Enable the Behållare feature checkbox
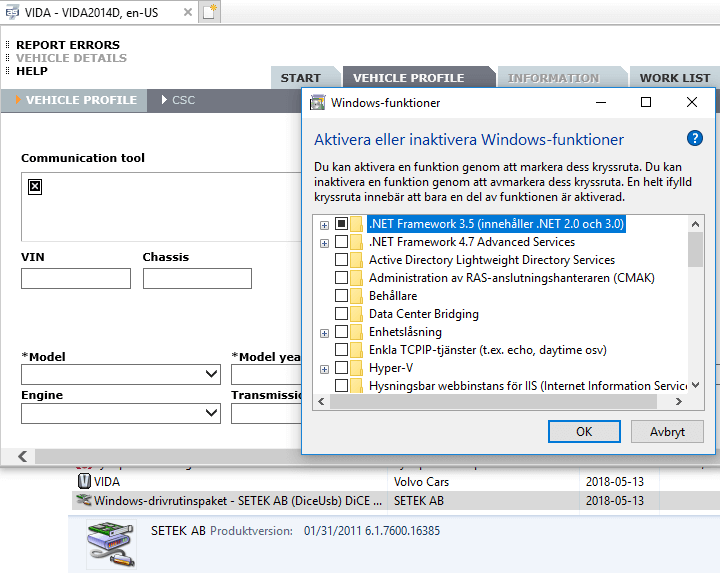 pyautogui.click(x=341, y=295)
